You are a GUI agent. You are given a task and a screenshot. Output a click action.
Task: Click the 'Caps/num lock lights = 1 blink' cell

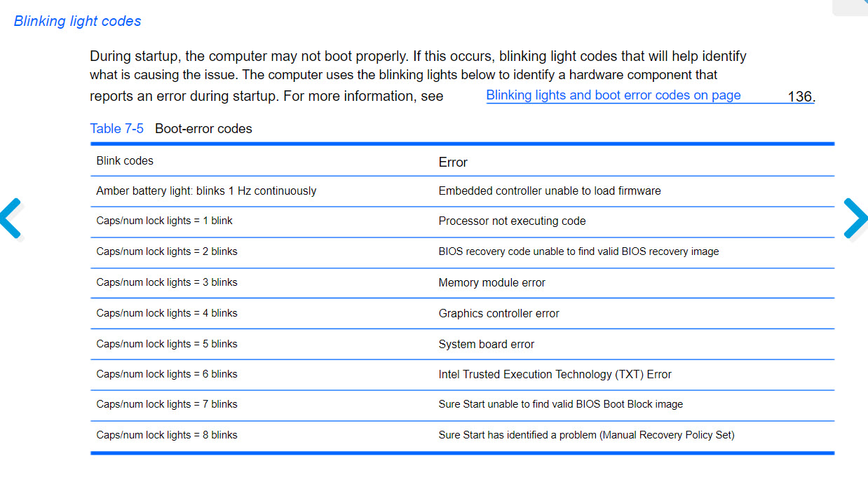point(164,221)
